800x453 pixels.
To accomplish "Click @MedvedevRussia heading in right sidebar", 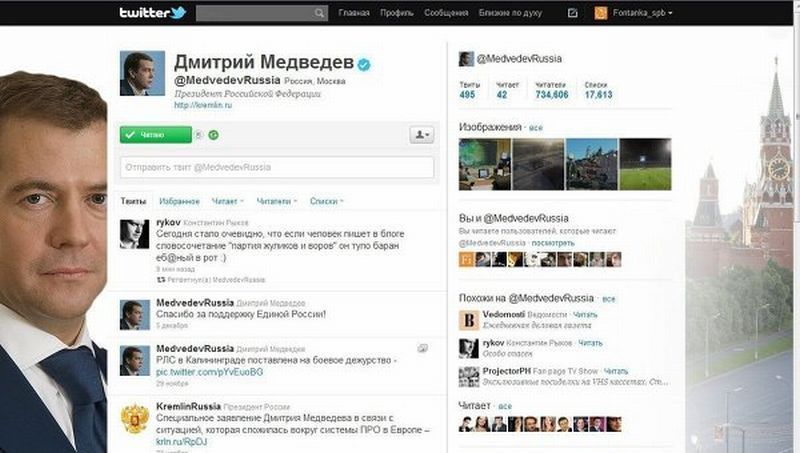I will tap(519, 59).
